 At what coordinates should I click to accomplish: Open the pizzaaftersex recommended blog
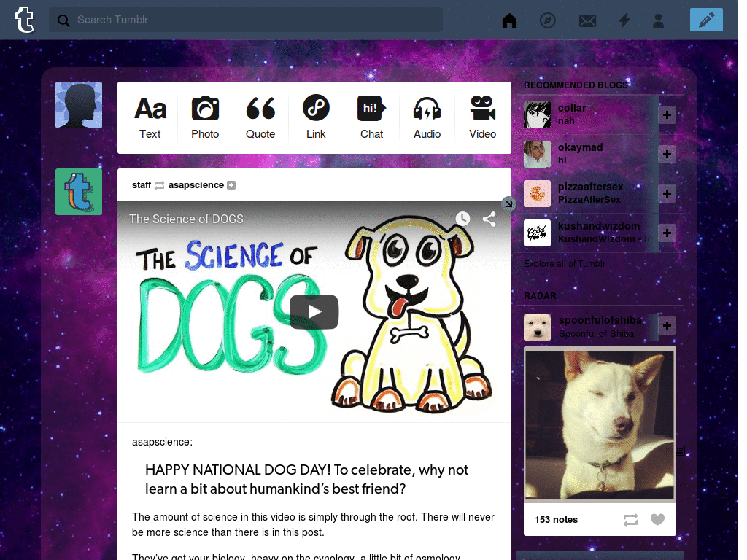590,187
